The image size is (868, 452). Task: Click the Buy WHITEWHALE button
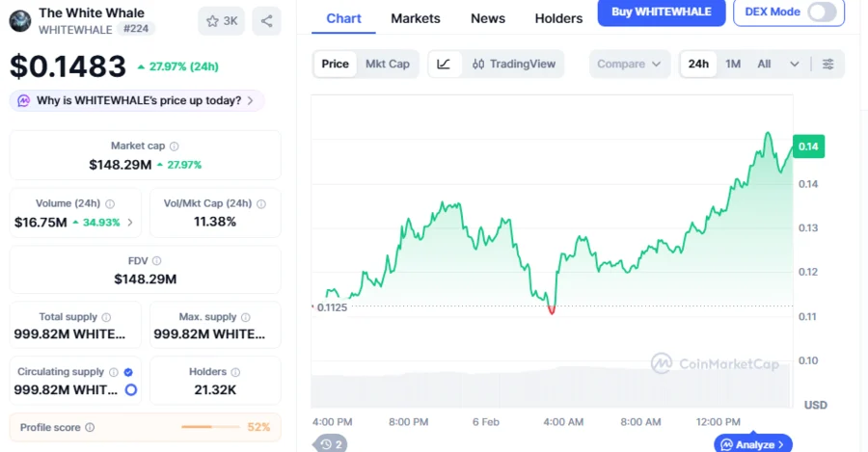[661, 13]
